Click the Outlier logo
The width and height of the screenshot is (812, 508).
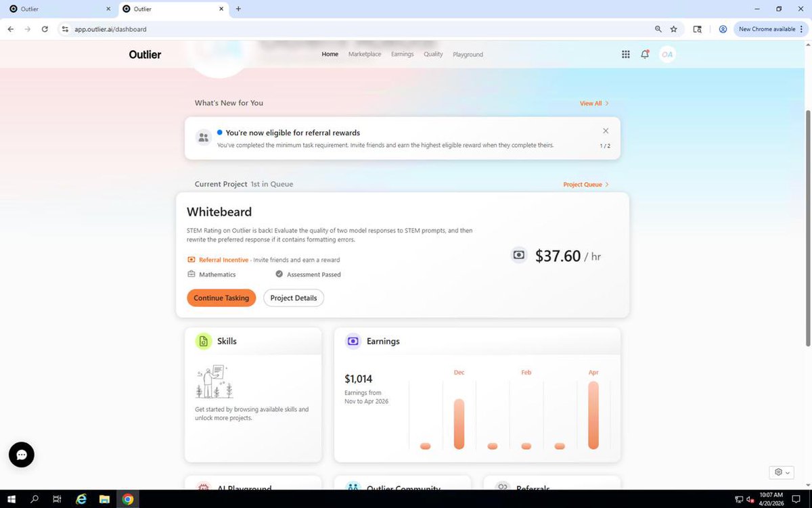tap(145, 54)
